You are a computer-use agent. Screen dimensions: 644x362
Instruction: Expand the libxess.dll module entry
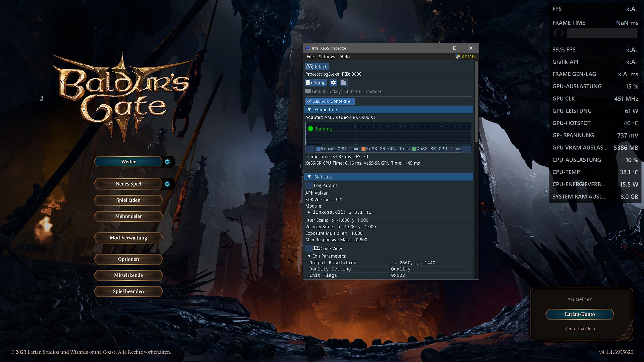coord(309,212)
